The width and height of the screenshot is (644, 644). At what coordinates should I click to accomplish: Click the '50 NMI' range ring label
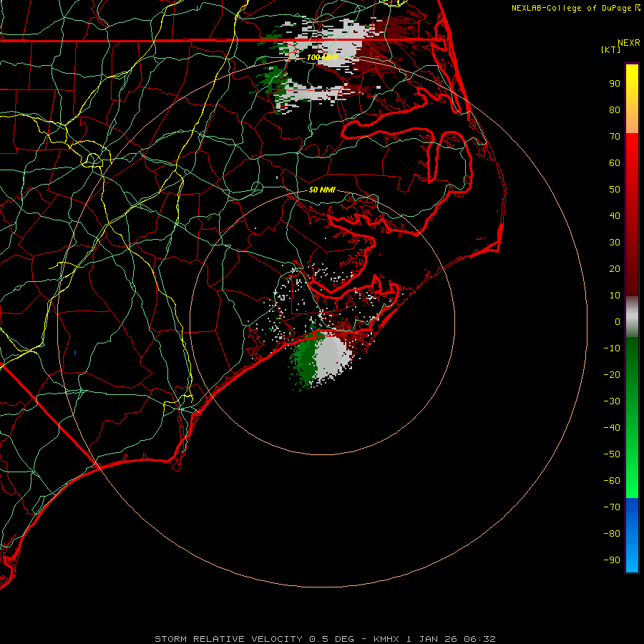click(322, 190)
